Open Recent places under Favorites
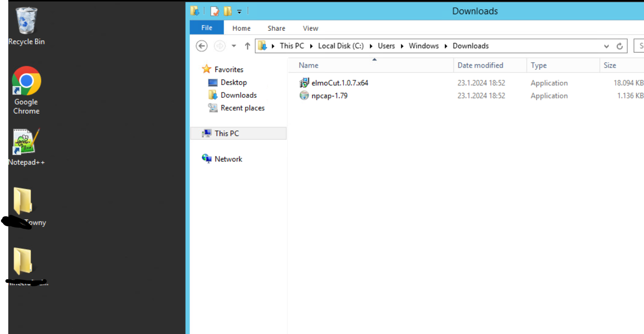 pyautogui.click(x=243, y=108)
